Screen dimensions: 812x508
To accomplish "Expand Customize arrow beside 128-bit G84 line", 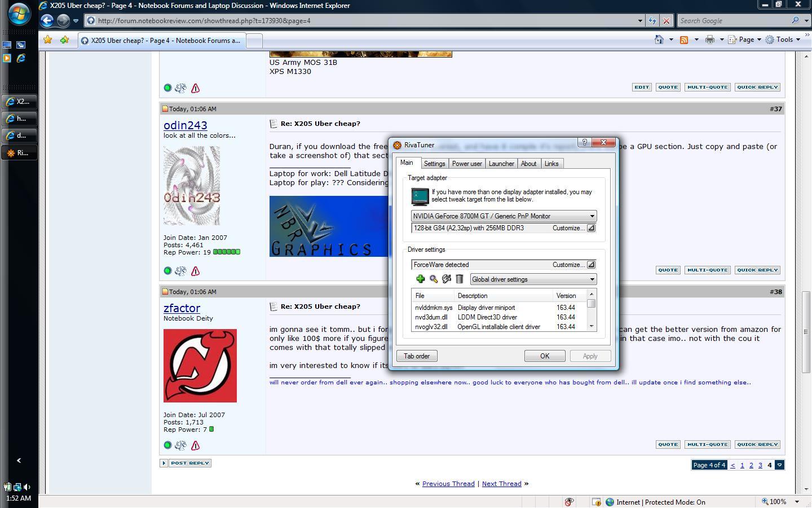I will coord(591,228).
